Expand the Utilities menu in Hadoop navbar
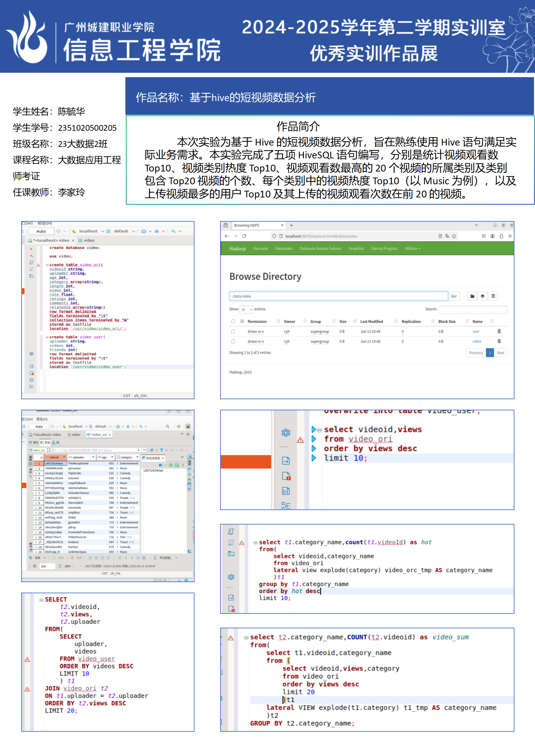The height and width of the screenshot is (756, 535). [x=412, y=249]
